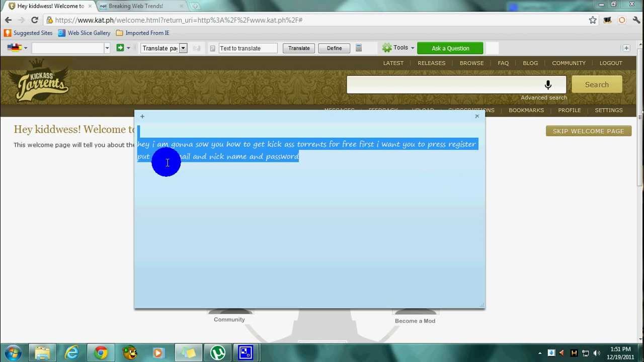Show hidden system tray icons
Image resolution: width=644 pixels, height=362 pixels.
540,353
